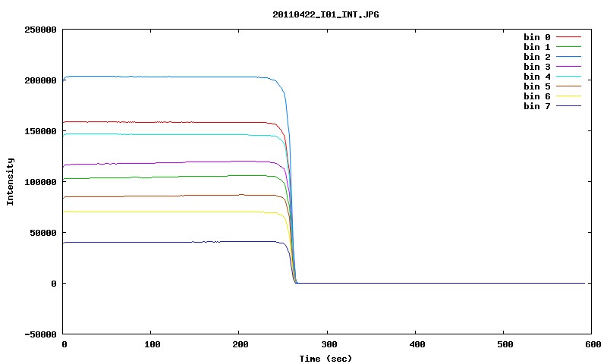Viewport: 607px width, 364px height.
Task: Click the purple bin 3 legend line sample
Action: click(568, 67)
